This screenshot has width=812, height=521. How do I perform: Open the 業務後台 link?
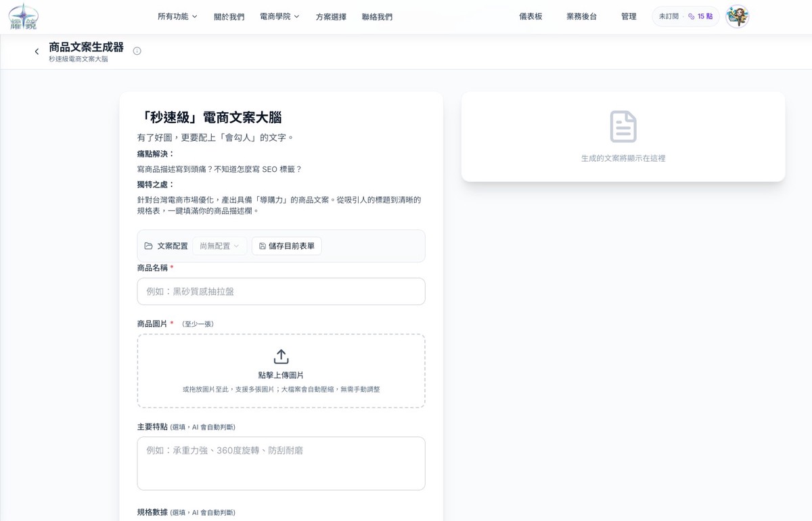tap(581, 16)
